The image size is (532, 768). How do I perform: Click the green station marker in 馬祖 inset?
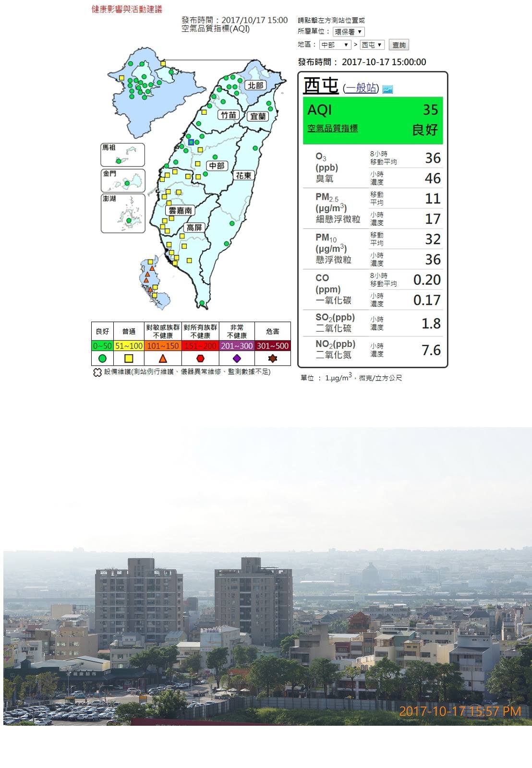[x=119, y=161]
